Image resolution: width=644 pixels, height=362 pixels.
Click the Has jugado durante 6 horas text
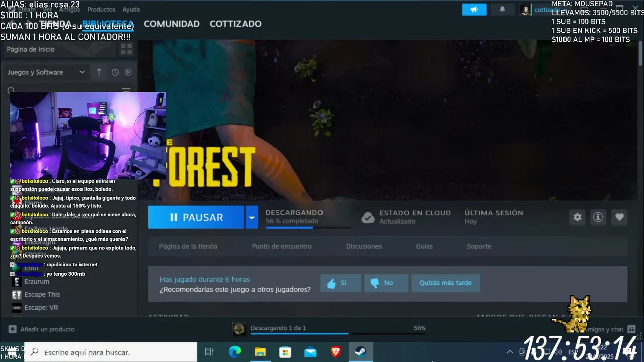[x=204, y=279]
